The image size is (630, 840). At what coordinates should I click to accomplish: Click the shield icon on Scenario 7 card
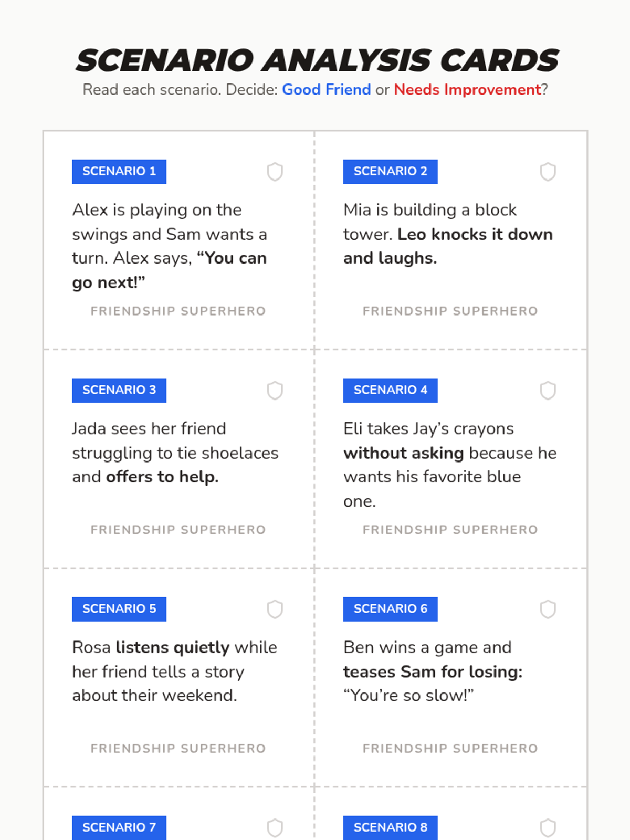pyautogui.click(x=275, y=828)
